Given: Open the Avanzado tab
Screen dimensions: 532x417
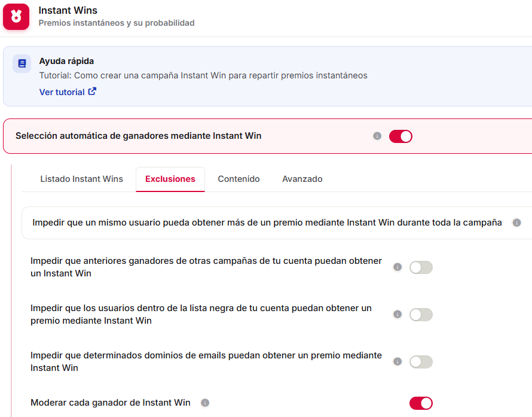Looking at the screenshot, I should (x=302, y=179).
